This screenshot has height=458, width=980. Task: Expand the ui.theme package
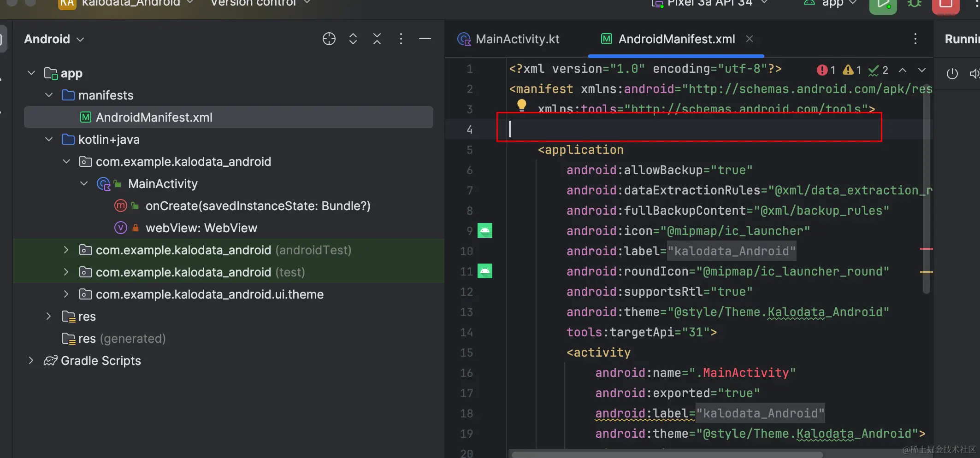pyautogui.click(x=66, y=294)
